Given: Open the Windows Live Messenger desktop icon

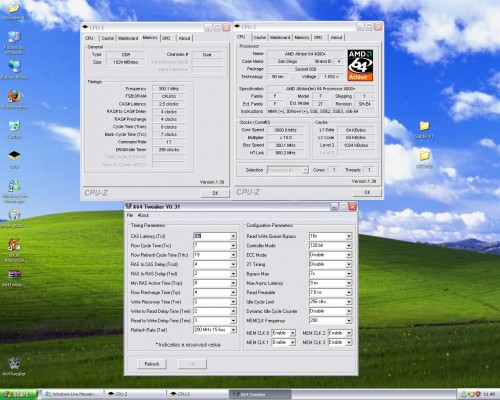Looking at the screenshot, I should click(x=14, y=191).
